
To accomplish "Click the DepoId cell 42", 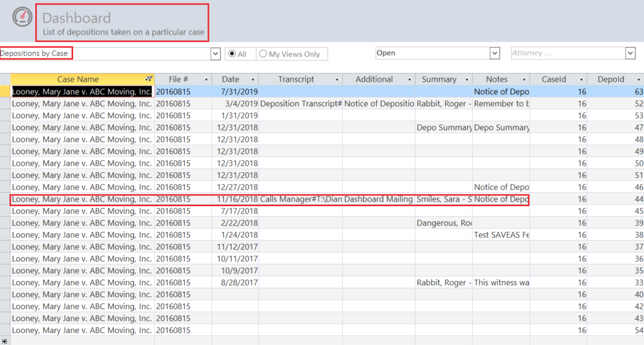I will 616,306.
